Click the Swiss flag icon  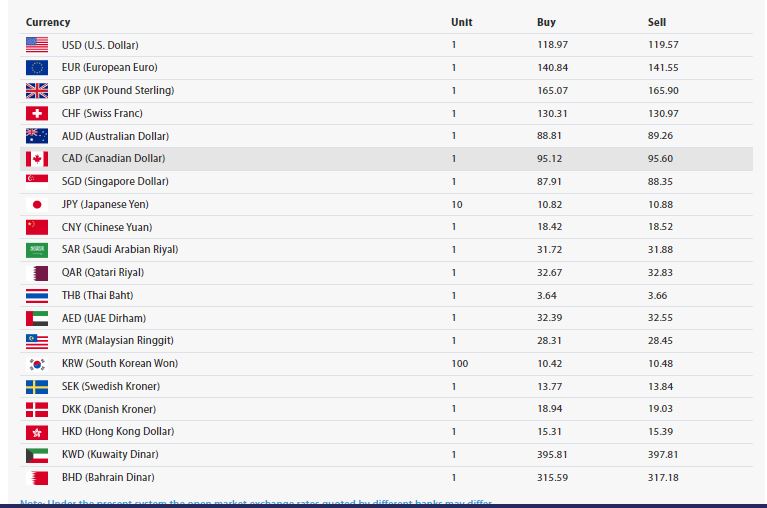click(37, 114)
